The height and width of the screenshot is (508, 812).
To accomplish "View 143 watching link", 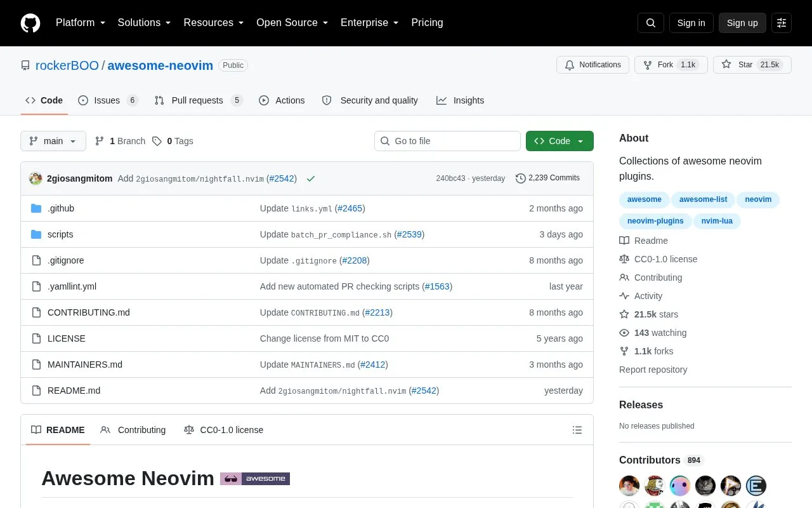I will tap(653, 333).
